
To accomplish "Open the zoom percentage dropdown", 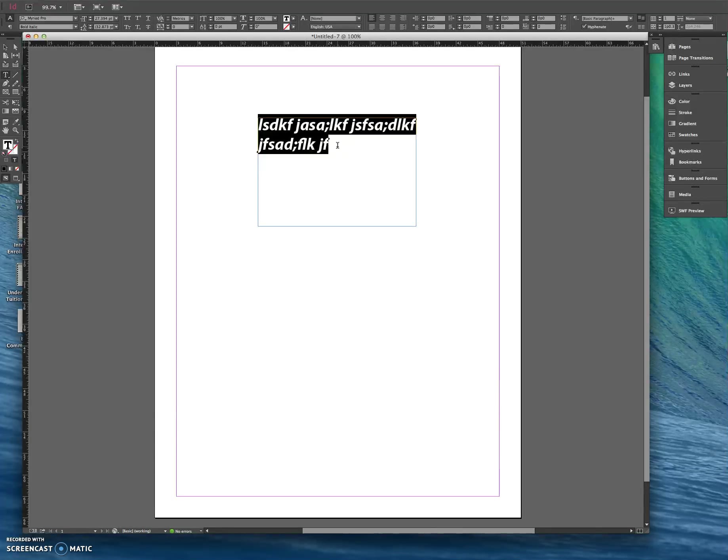I will tap(61, 7).
